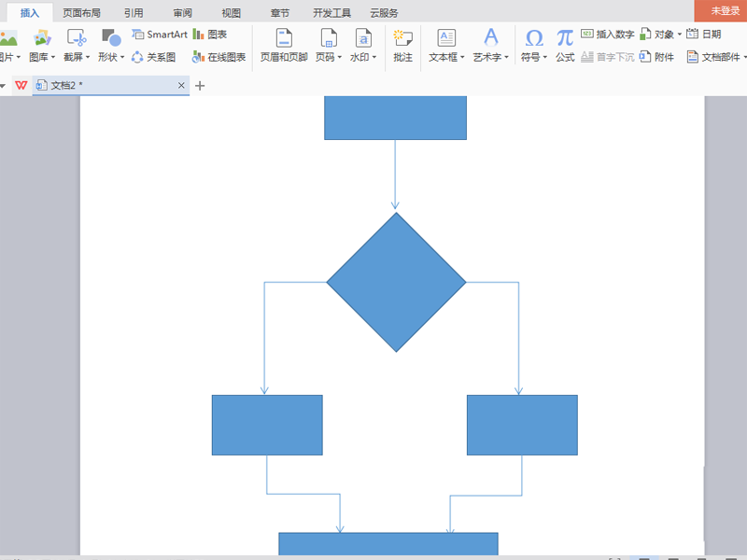Click the 文本框 text box icon
This screenshot has height=560, width=747.
[446, 38]
